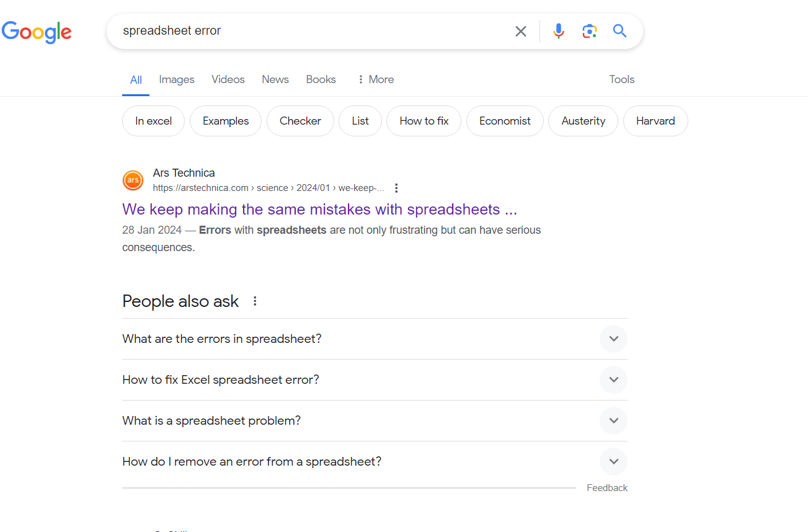Viewport: 808px width, 532px height.
Task: Switch to the Videos tab
Action: coord(228,79)
